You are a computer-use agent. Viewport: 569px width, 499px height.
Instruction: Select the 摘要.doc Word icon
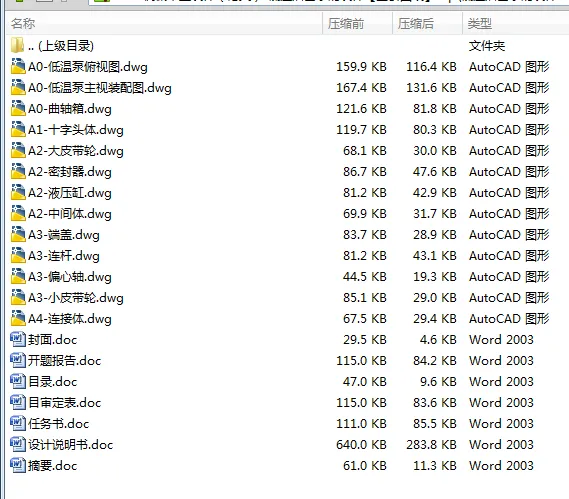(18, 466)
